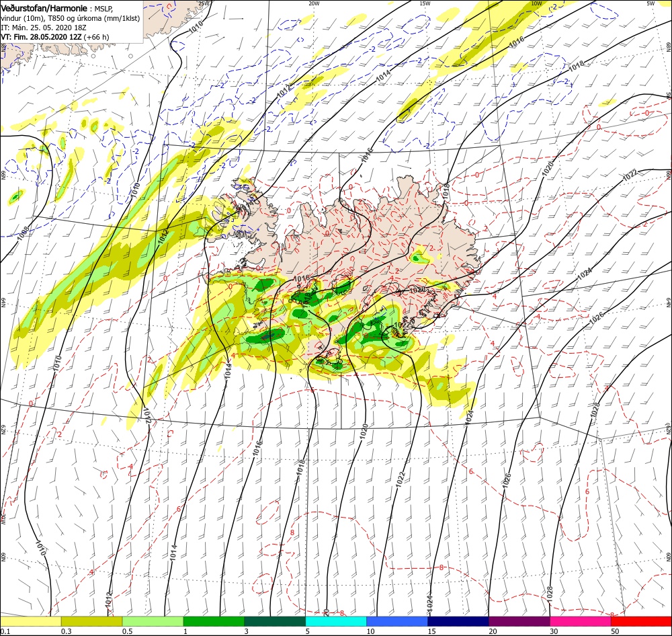Image resolution: width=672 pixels, height=636 pixels.
Task: Click the legend value "0.3"
Action: (x=67, y=632)
